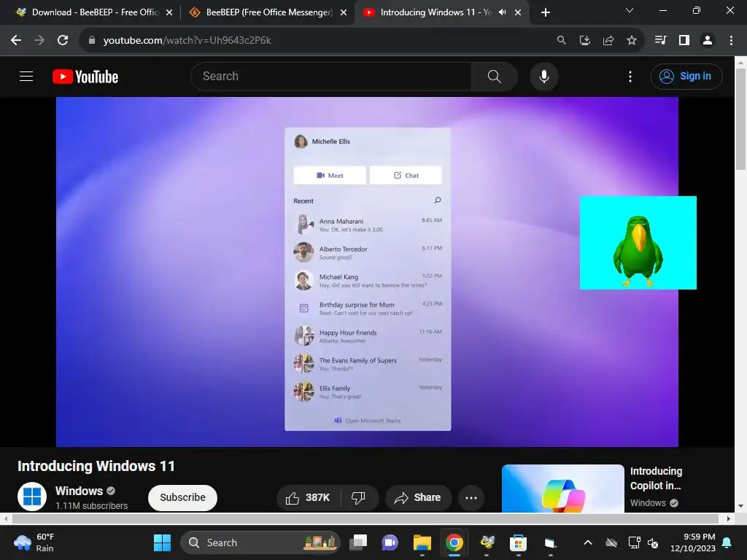
Task: Close the BeeBEEP (Free Office Messenger) tab
Action: (344, 13)
